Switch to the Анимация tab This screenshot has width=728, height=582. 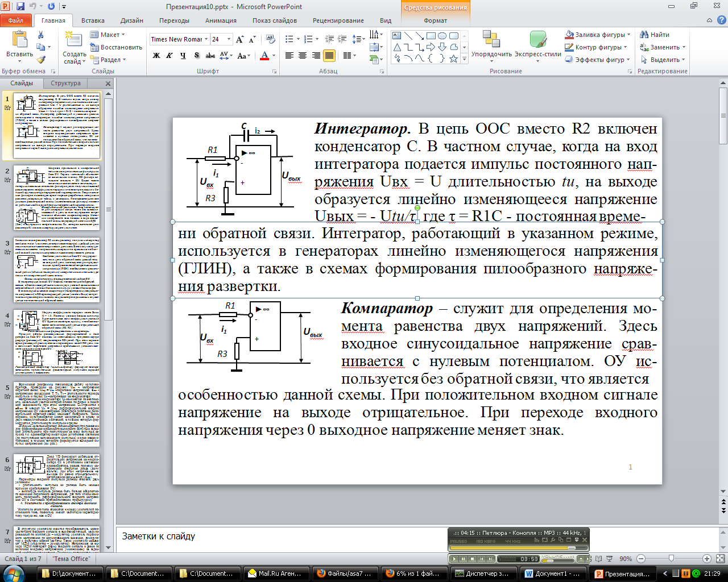click(221, 20)
